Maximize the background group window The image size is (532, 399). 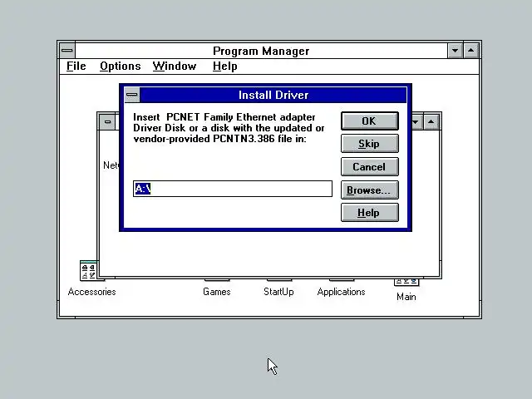tap(431, 122)
